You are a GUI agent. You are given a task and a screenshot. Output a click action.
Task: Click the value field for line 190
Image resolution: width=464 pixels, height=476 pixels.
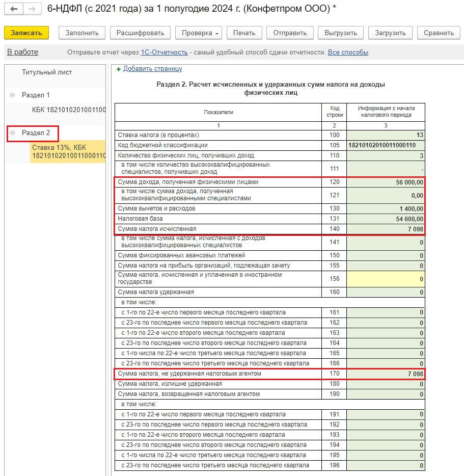(x=386, y=394)
